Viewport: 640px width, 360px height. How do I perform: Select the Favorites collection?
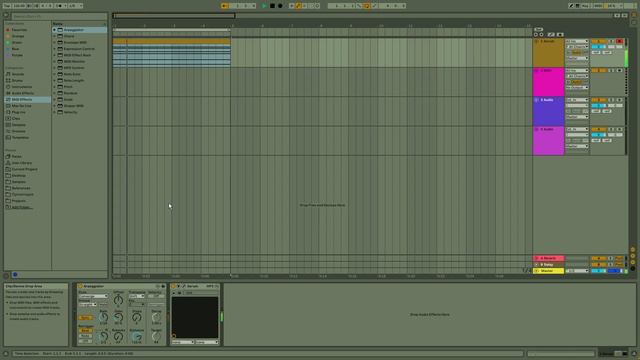[19, 30]
